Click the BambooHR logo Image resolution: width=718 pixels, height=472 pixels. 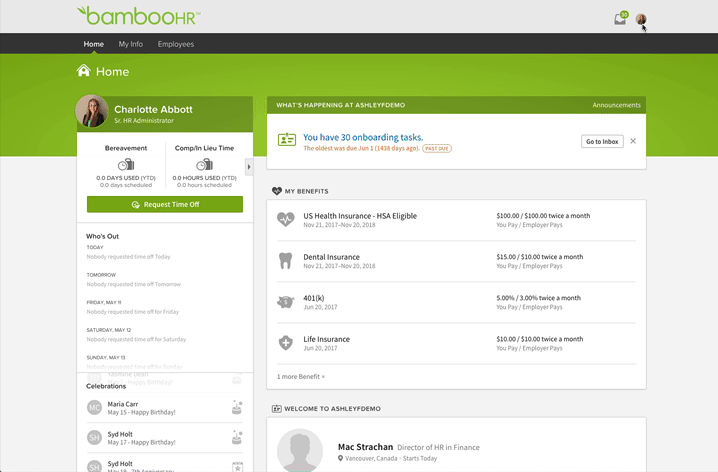point(138,16)
